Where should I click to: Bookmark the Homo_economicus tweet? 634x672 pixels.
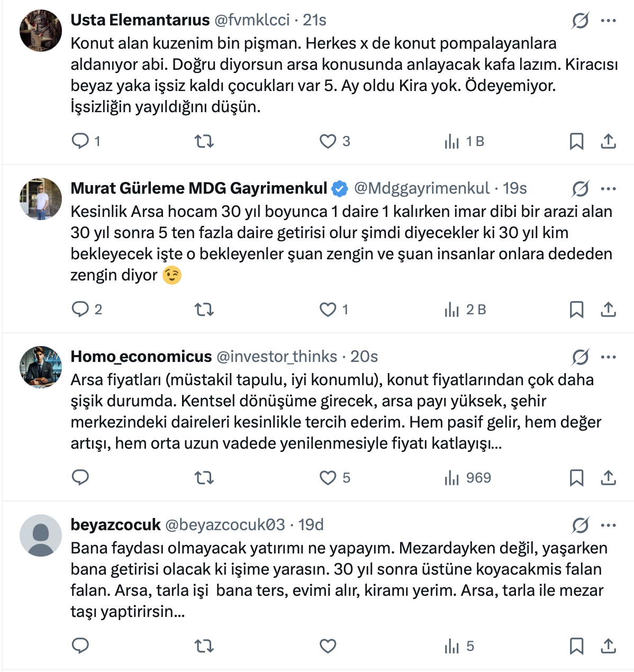coord(576,478)
